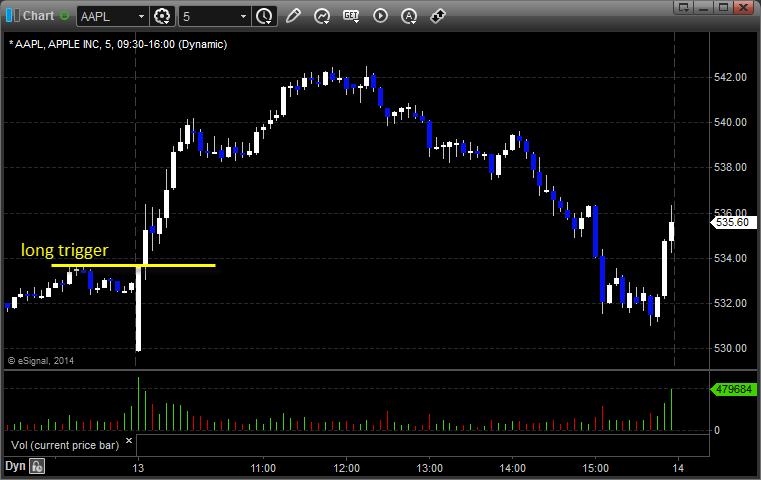Click the 534.00 price axis label
The height and width of the screenshot is (480, 761).
(730, 258)
